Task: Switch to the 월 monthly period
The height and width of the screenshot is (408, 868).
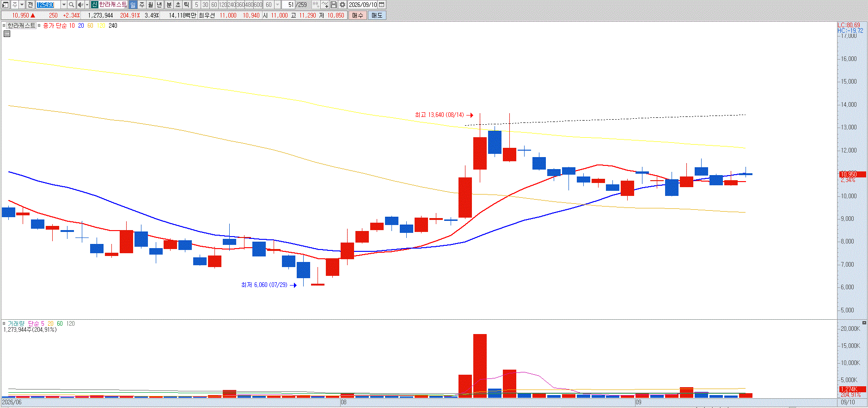Action: pos(151,5)
